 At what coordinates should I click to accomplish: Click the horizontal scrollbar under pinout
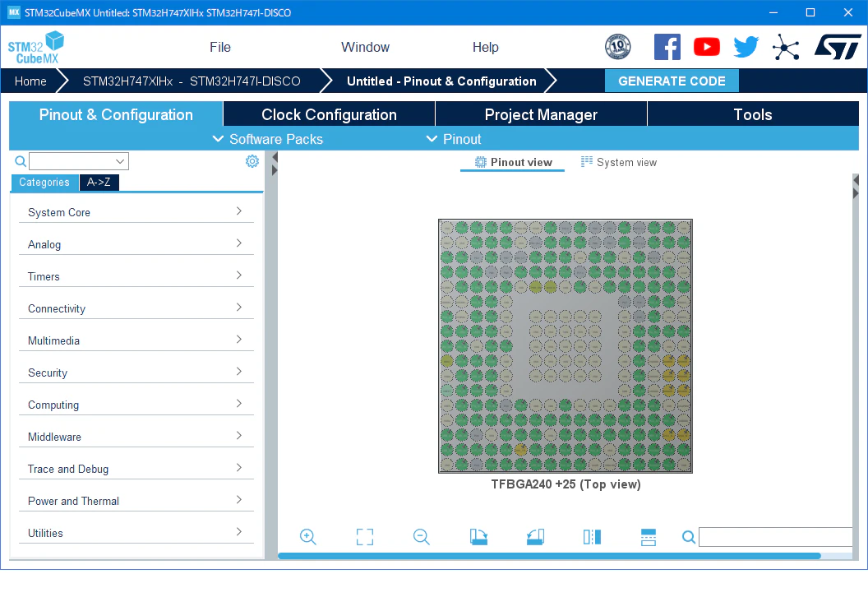548,556
